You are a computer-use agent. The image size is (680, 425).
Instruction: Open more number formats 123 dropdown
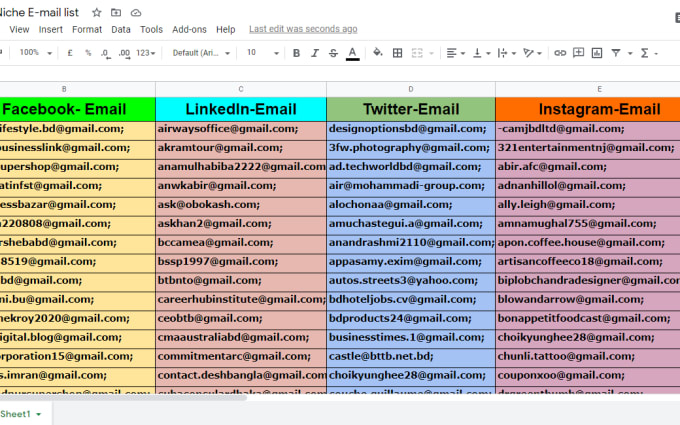pos(145,53)
